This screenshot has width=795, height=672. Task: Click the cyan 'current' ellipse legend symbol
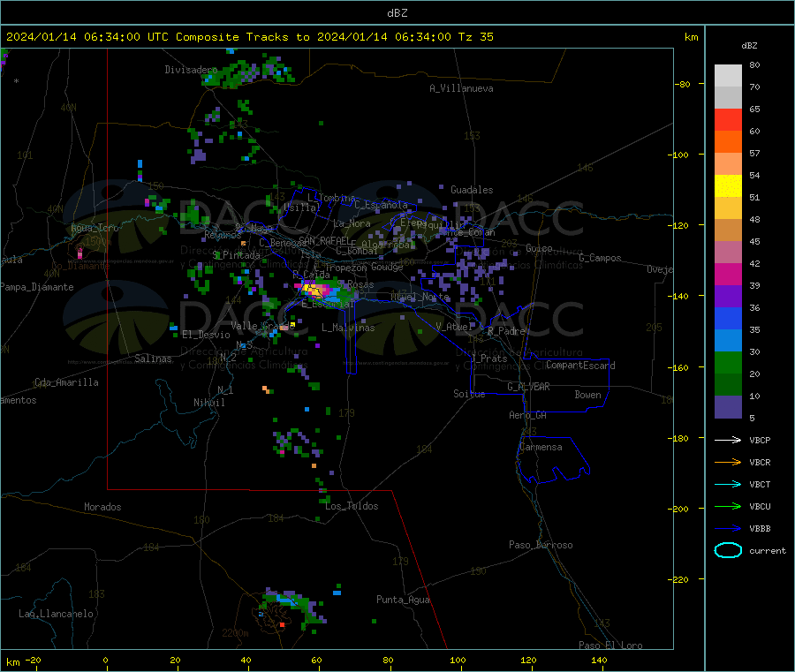[728, 550]
